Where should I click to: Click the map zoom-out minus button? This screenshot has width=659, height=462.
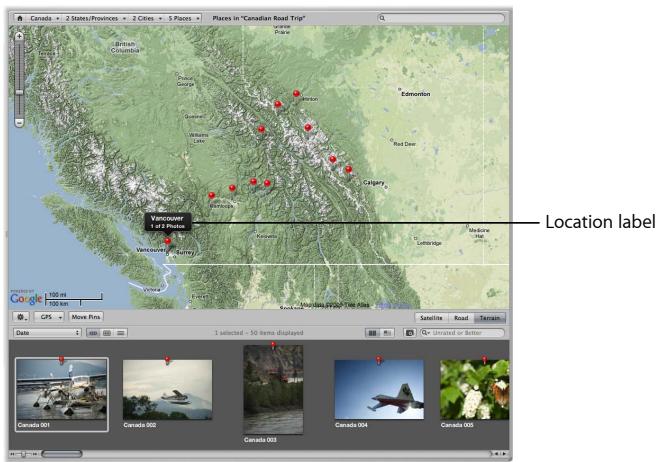pos(19,122)
